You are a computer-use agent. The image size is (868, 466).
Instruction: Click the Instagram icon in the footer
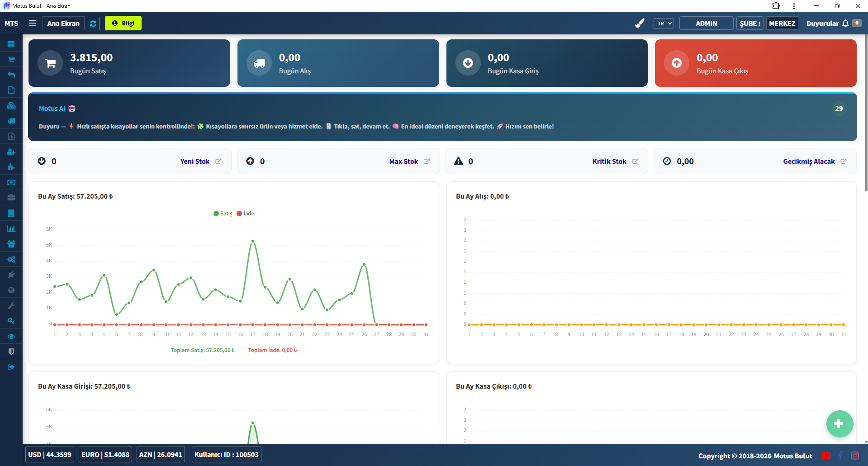(855, 456)
